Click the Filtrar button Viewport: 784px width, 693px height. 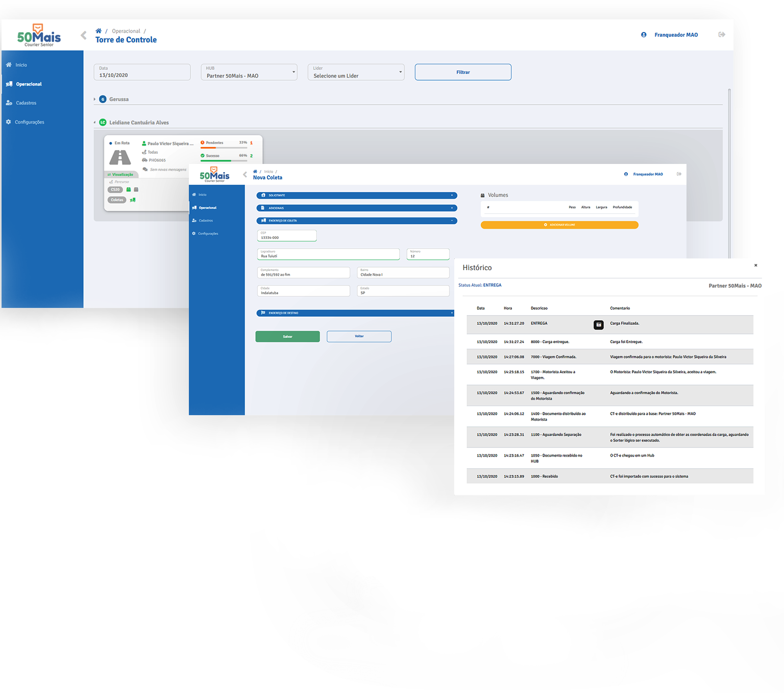pyautogui.click(x=463, y=72)
